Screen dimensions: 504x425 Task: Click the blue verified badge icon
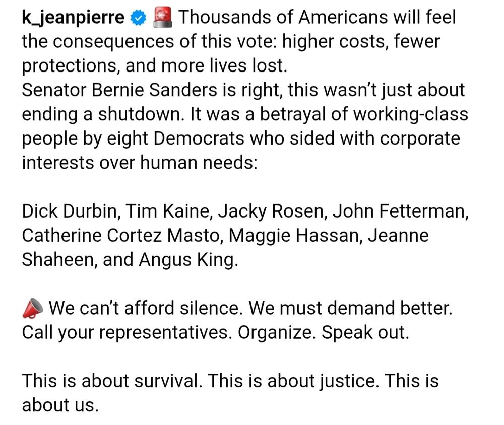pyautogui.click(x=138, y=18)
